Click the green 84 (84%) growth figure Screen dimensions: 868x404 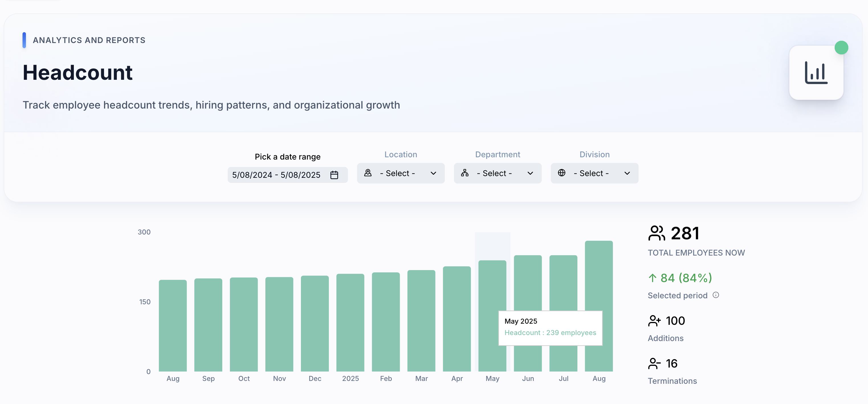686,278
